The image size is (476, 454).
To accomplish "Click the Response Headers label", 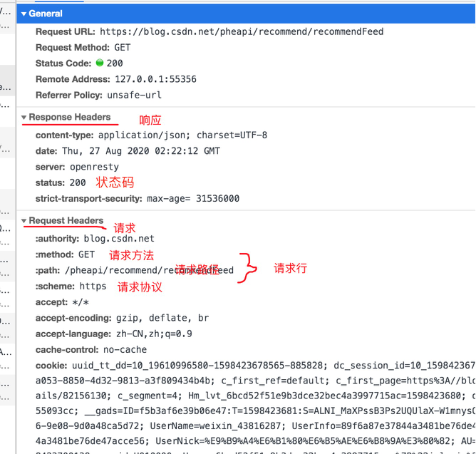I will (x=70, y=117).
